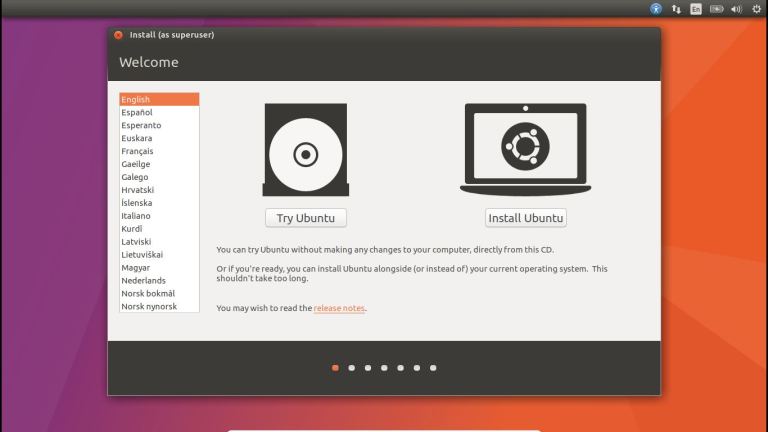
Task: Open the sound volume indicator
Action: pyautogui.click(x=737, y=9)
